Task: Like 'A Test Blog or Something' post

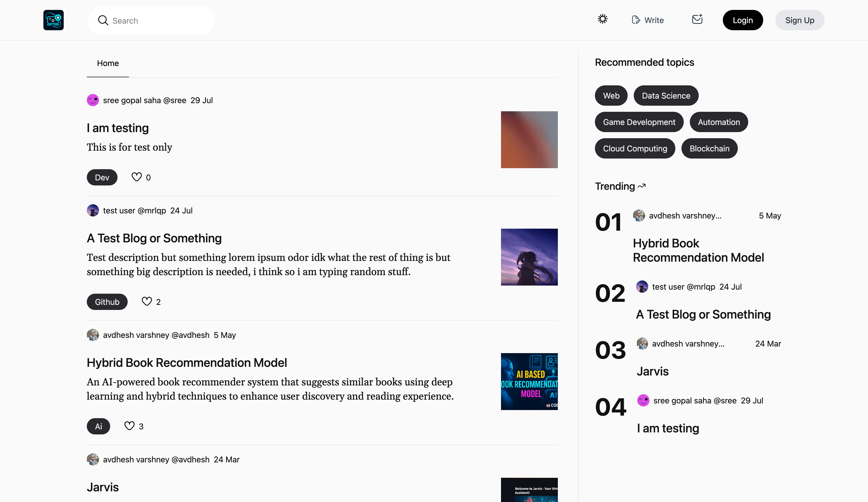Action: click(147, 301)
